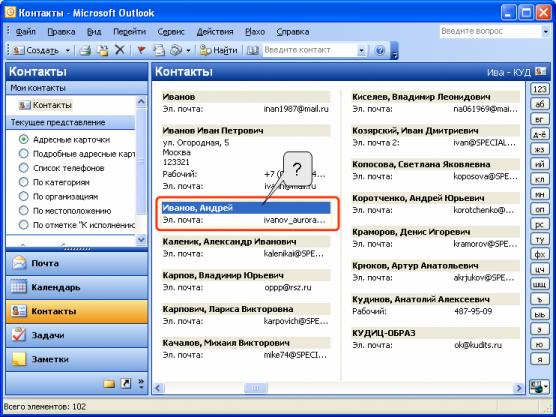Click the Найти find button
The width and height of the screenshot is (556, 417).
(x=218, y=50)
